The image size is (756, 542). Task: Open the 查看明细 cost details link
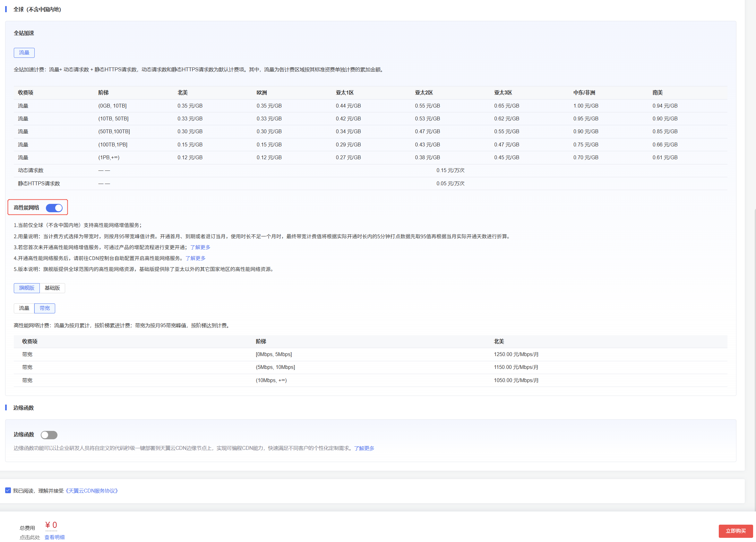[x=55, y=537]
